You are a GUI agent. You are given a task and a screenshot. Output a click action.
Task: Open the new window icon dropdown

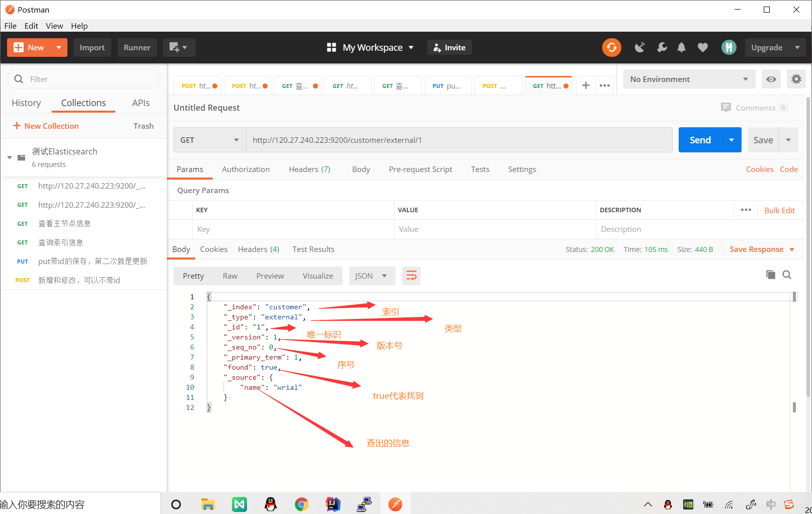point(179,47)
